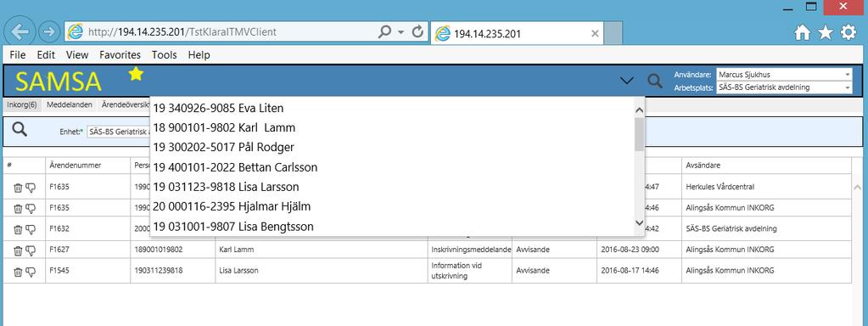Expand the patient list with the header chevron
Image resolution: width=868 pixels, height=326 pixels.
coord(627,81)
